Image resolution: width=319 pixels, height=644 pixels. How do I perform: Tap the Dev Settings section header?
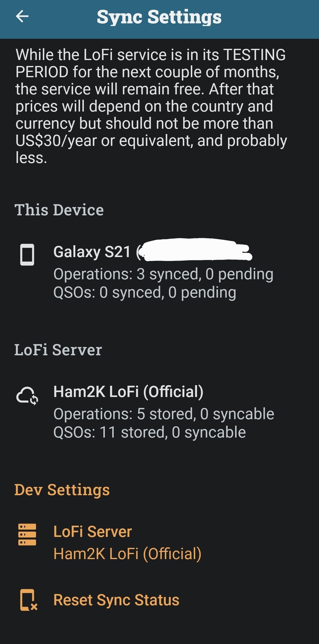coord(62,490)
